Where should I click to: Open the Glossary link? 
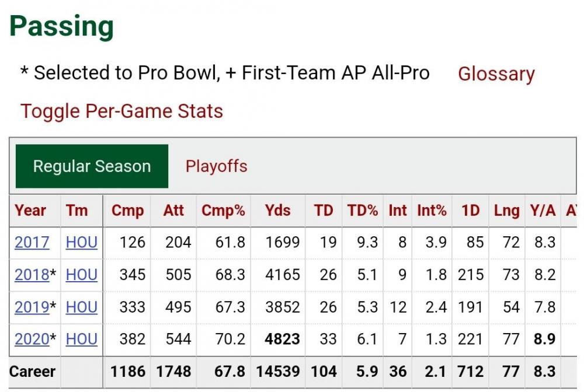tap(496, 74)
